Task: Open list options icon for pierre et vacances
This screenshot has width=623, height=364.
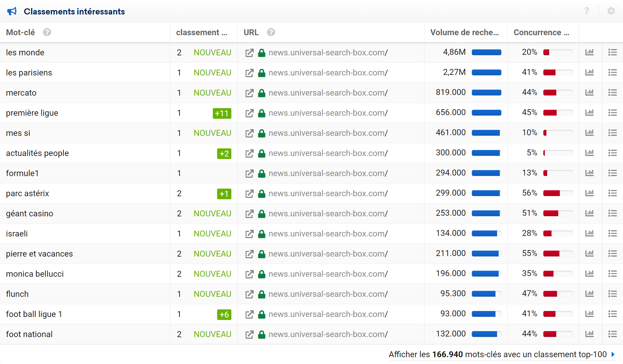Action: click(x=613, y=254)
